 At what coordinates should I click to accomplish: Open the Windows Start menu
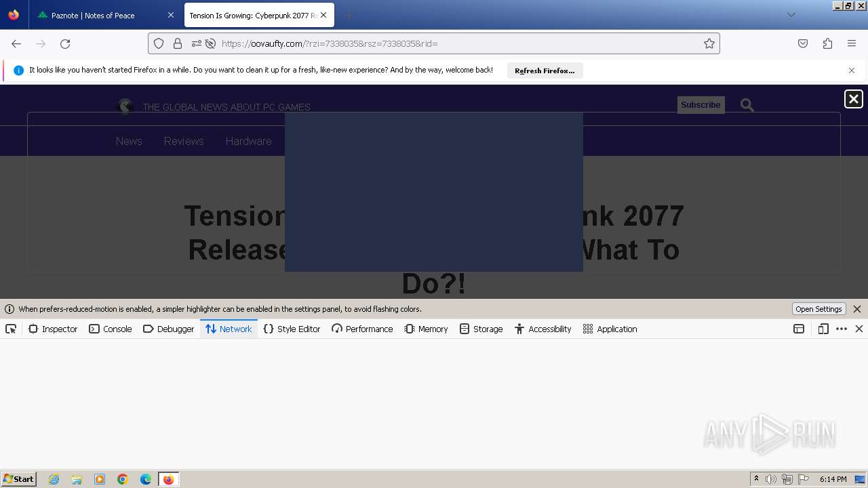18,479
